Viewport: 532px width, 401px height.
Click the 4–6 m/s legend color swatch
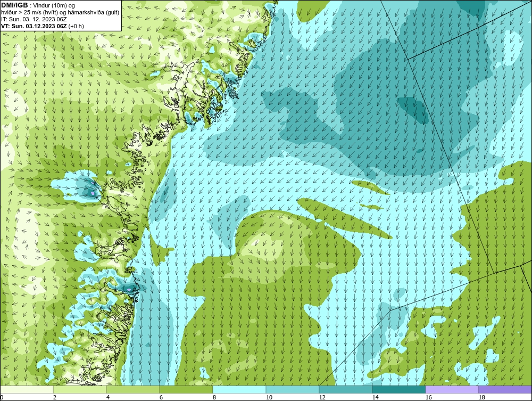click(x=133, y=389)
